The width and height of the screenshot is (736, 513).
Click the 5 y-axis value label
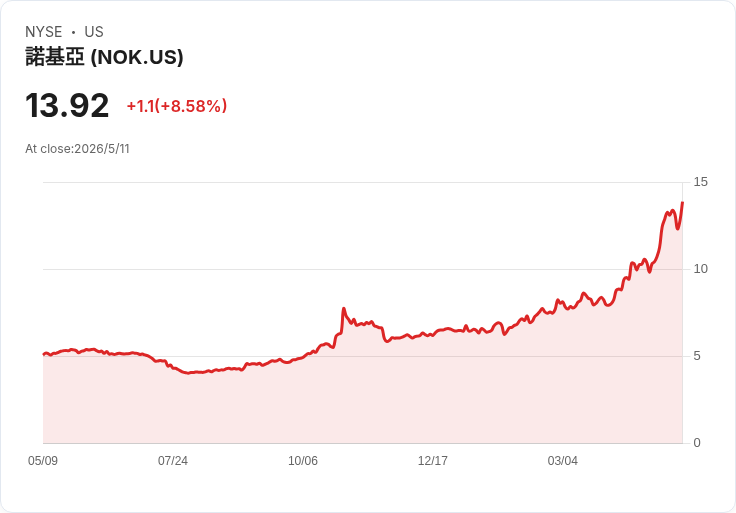[x=697, y=356]
